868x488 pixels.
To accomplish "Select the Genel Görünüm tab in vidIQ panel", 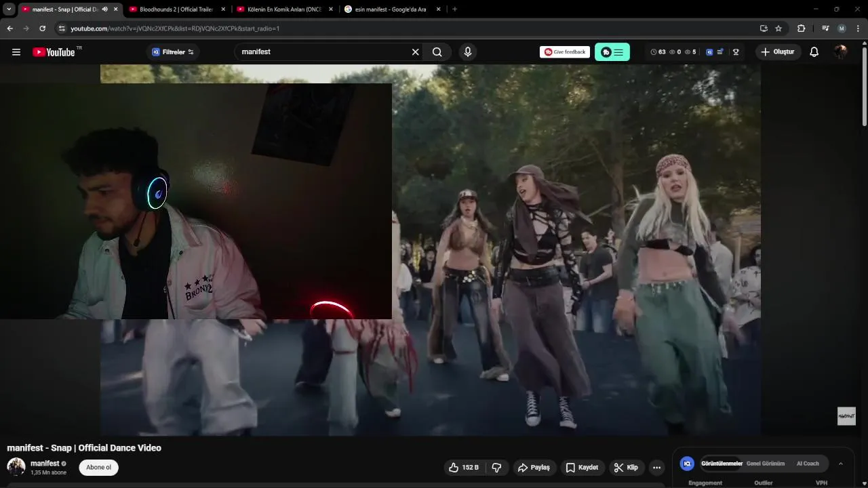I will tap(766, 464).
